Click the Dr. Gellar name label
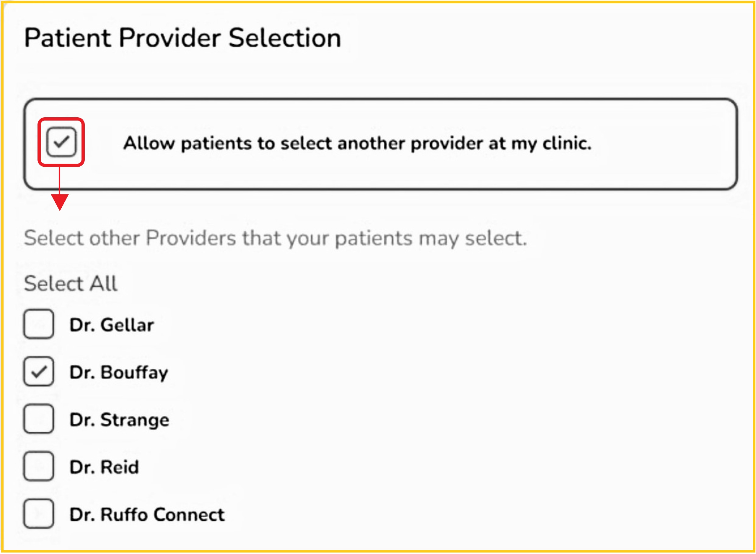 pos(112,325)
